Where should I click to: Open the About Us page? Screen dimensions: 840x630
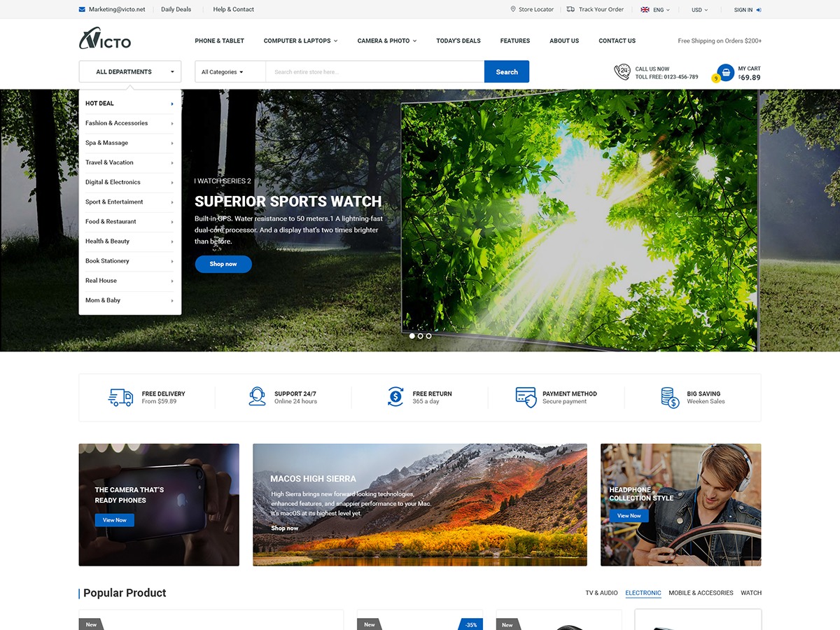[564, 41]
